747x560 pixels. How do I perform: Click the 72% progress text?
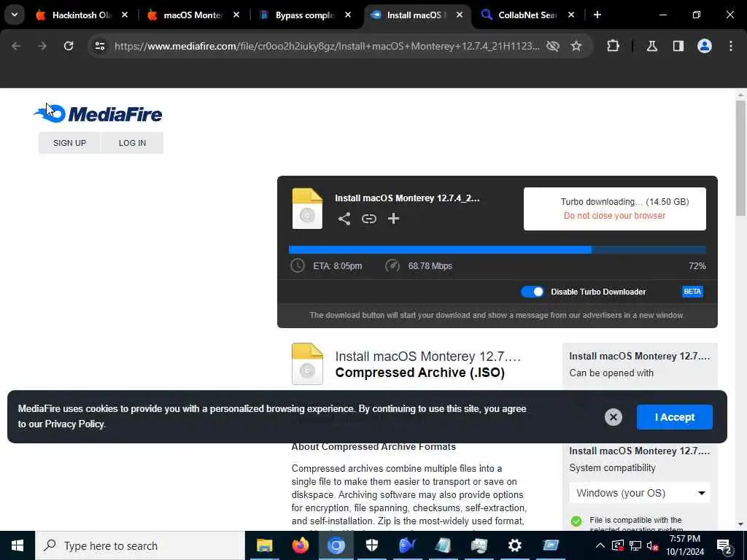pyautogui.click(x=697, y=265)
